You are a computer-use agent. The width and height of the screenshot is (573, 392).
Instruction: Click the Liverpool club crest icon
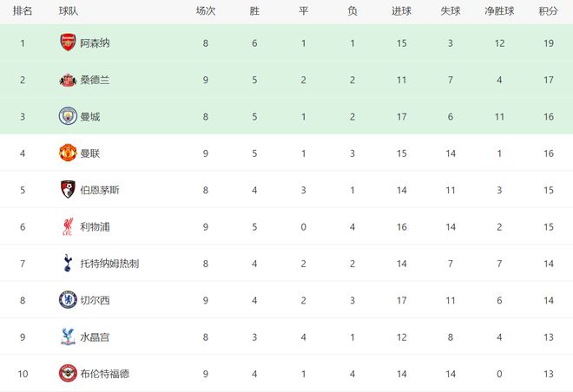(x=68, y=226)
